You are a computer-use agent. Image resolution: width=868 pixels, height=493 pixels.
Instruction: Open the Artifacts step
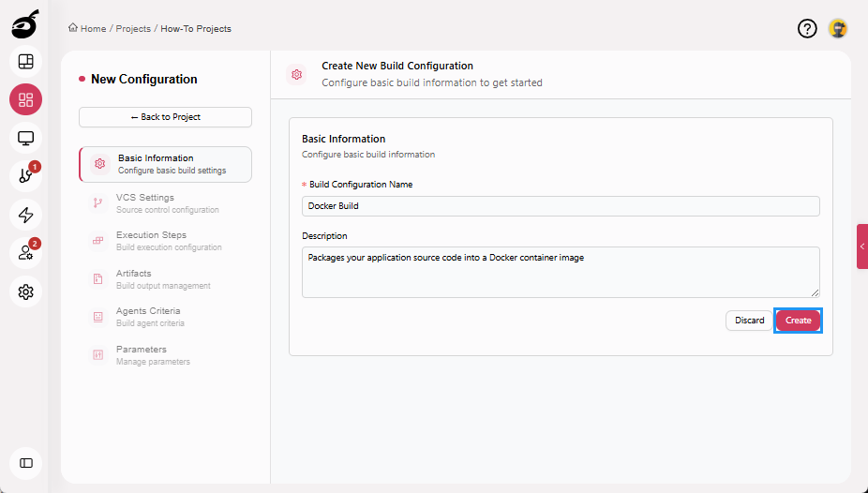(x=166, y=279)
